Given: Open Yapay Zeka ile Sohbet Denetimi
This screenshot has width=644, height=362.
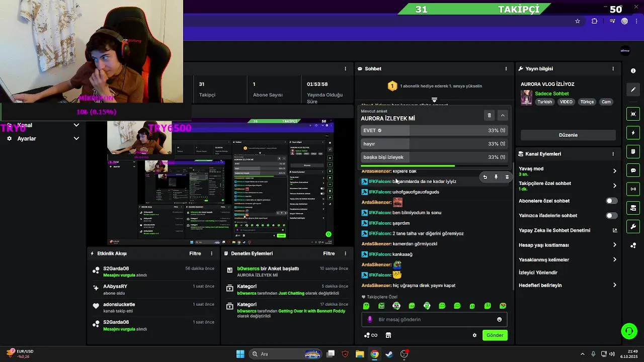Looking at the screenshot, I should [568, 230].
